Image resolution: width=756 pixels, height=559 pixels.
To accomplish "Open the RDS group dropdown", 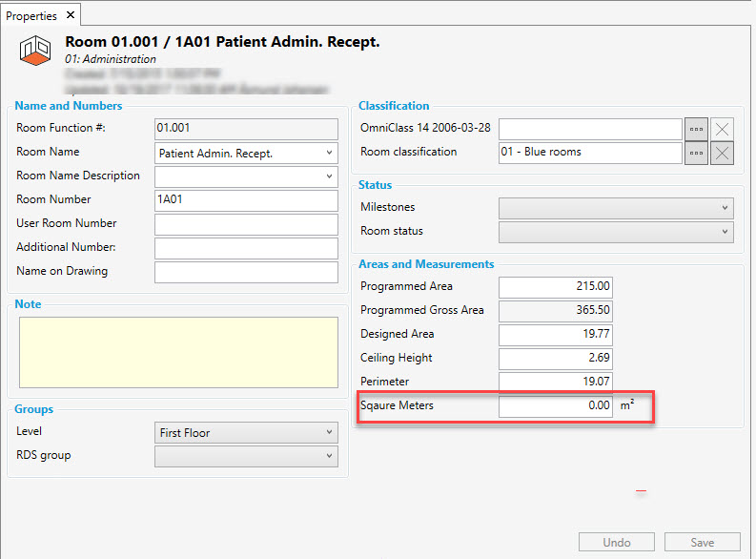I will (329, 457).
